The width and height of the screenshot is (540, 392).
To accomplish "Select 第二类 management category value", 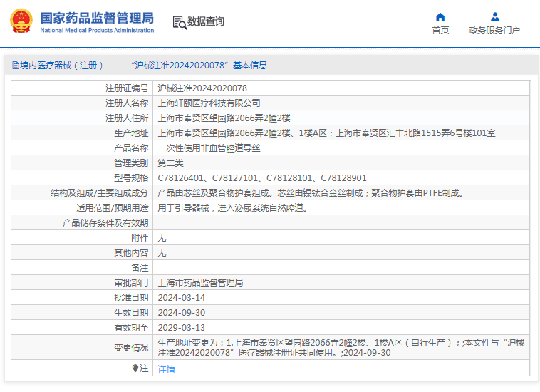I will tap(170, 163).
